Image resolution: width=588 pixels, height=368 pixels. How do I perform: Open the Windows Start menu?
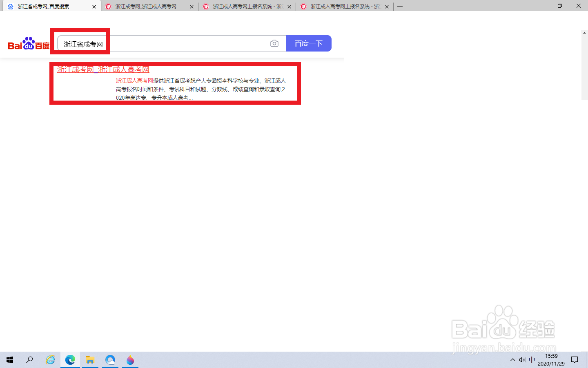click(10, 360)
